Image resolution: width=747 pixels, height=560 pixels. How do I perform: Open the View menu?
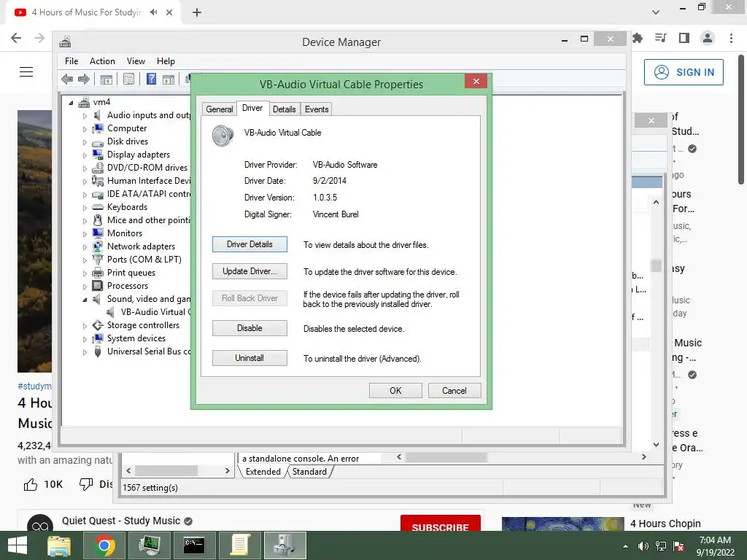[x=136, y=61]
